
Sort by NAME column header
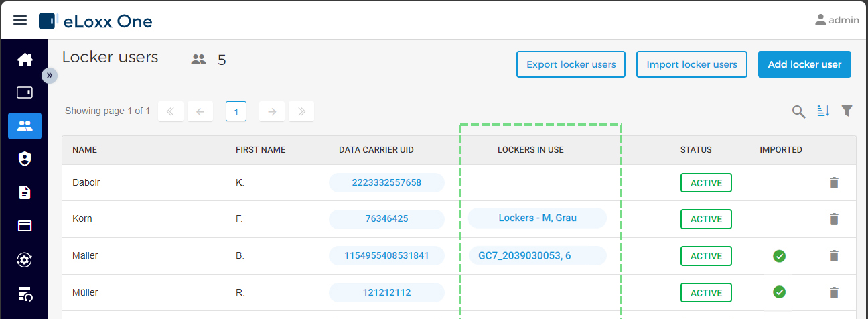coord(84,150)
